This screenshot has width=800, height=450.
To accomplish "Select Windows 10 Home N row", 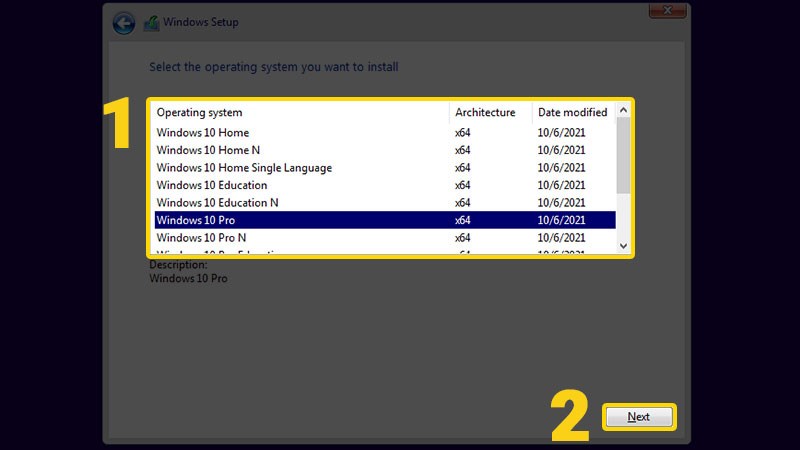I will click(x=385, y=150).
